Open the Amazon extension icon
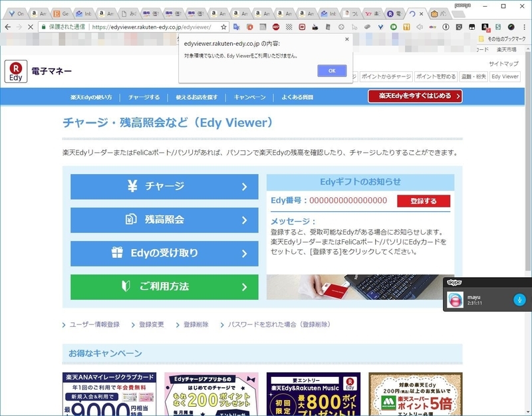The image size is (532, 416). [485, 27]
